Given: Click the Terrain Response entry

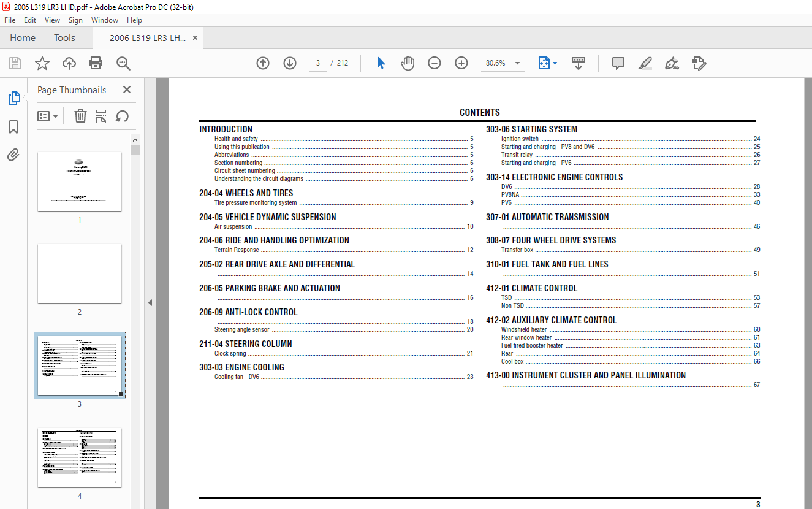Looking at the screenshot, I should coord(237,250).
